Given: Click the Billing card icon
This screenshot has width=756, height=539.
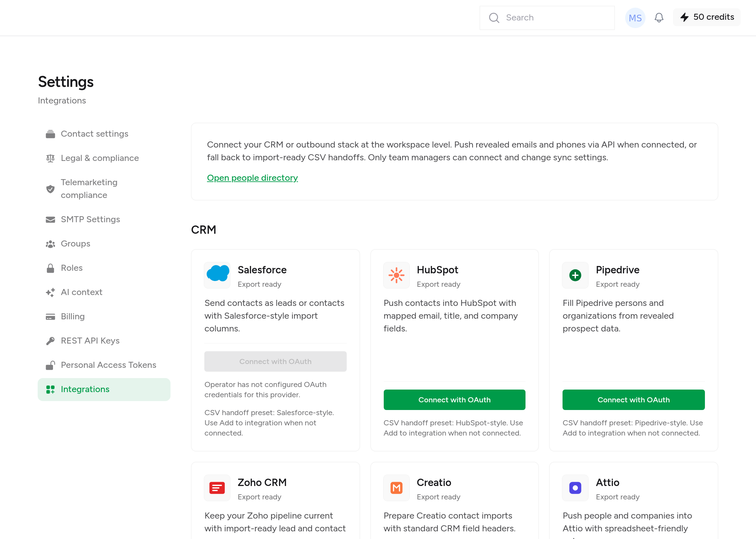Looking at the screenshot, I should pyautogui.click(x=50, y=317).
